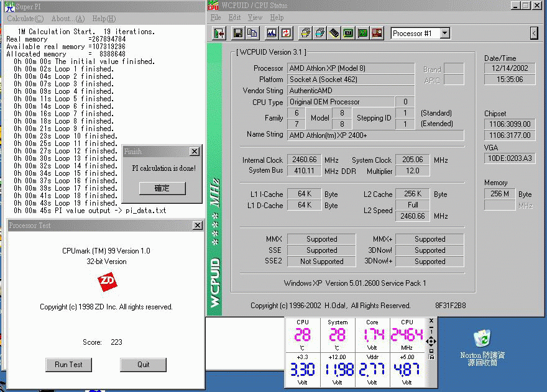This screenshot has width=547, height=392.
Task: Click the Platform field Socket A (Socket 462)
Action: point(351,80)
